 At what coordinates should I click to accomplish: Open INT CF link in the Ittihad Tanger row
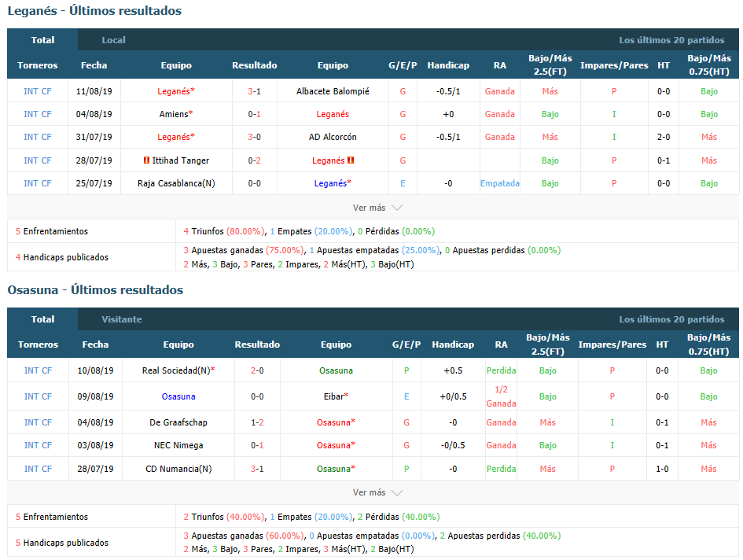point(38,160)
